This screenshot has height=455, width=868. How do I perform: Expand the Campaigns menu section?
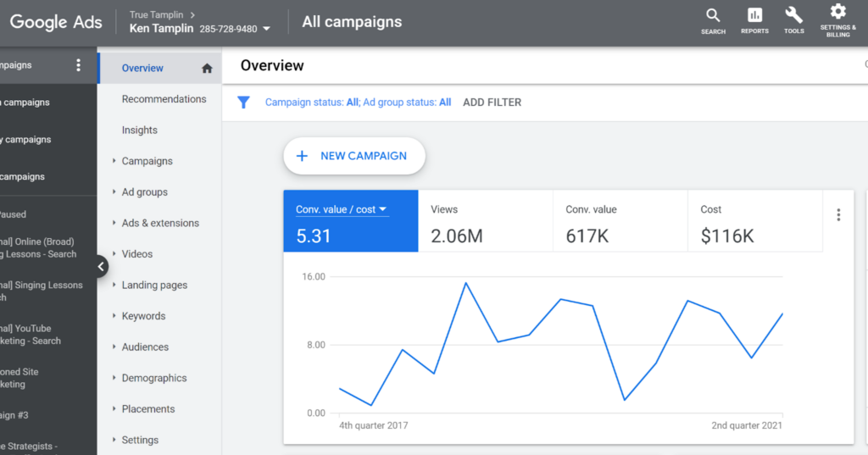click(x=114, y=161)
